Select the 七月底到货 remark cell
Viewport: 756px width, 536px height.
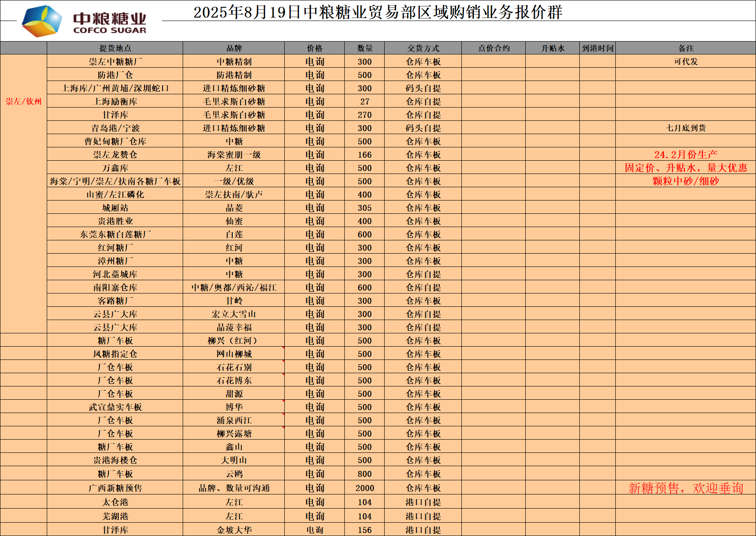click(x=686, y=128)
